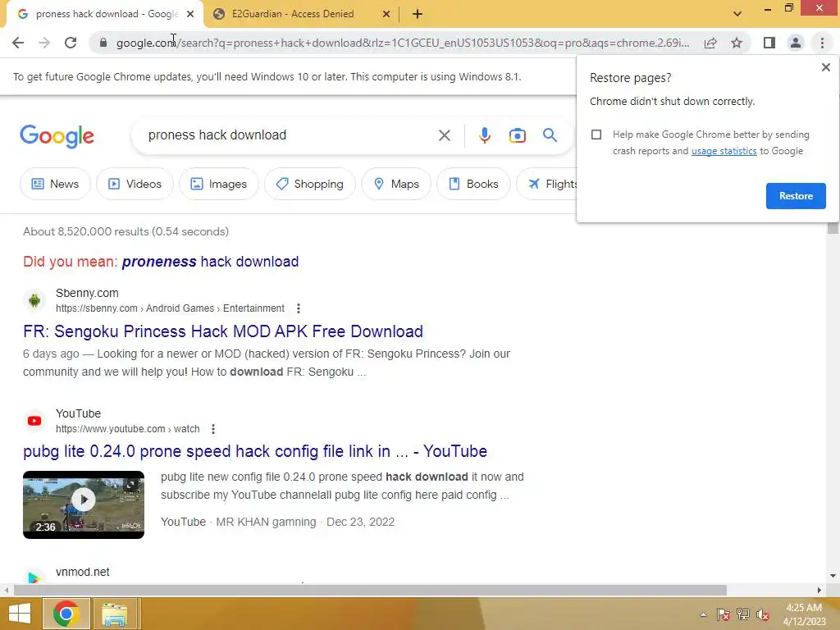Search by image with camera icon

[517, 135]
